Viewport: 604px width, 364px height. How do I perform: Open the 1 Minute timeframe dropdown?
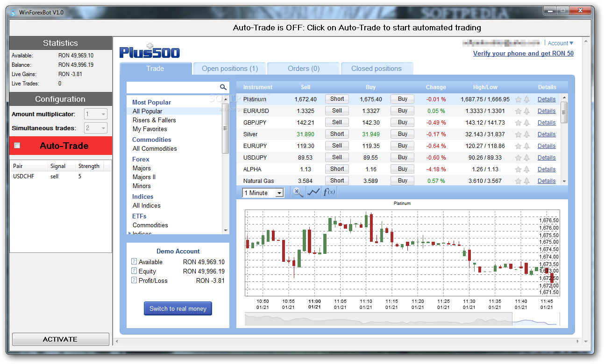click(263, 193)
